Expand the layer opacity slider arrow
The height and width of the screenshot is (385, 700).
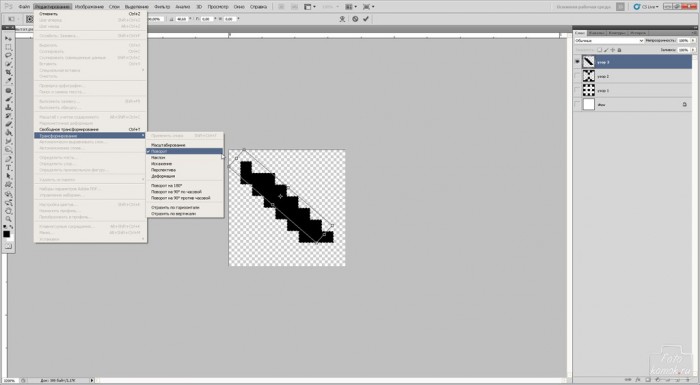click(693, 41)
